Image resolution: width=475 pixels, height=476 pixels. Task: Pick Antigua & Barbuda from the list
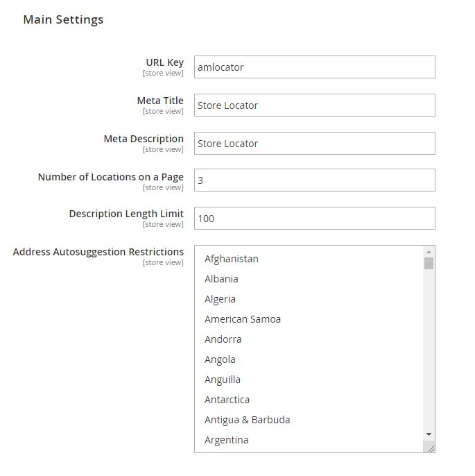point(247,420)
